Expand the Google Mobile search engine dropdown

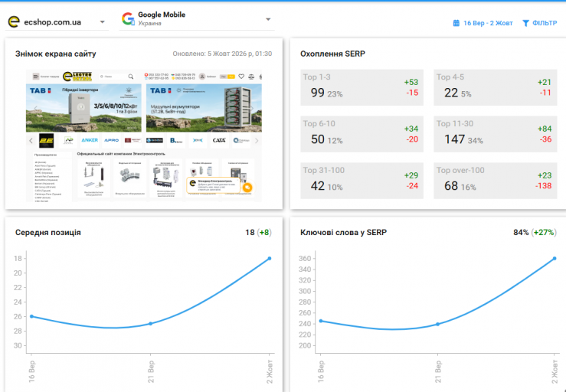(268, 19)
